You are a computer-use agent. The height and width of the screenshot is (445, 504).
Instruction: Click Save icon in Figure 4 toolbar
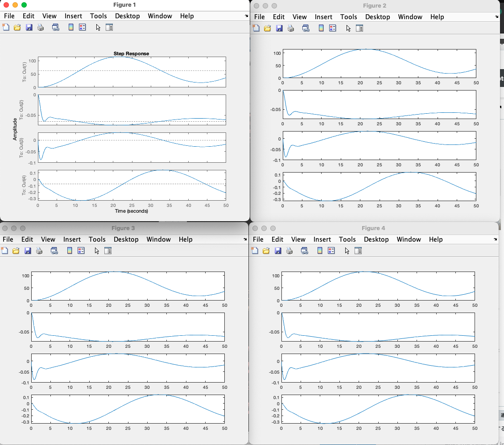pyautogui.click(x=278, y=251)
